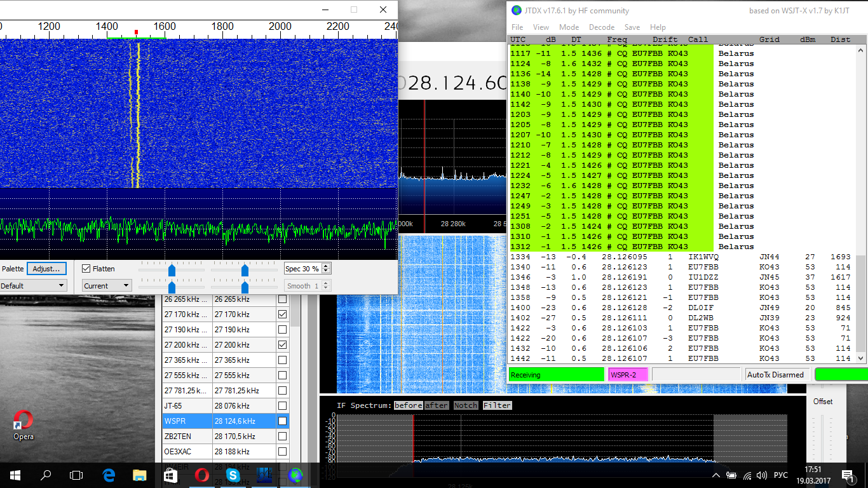Image resolution: width=868 pixels, height=488 pixels.
Task: Open the notification Action Center icon
Action: [847, 475]
